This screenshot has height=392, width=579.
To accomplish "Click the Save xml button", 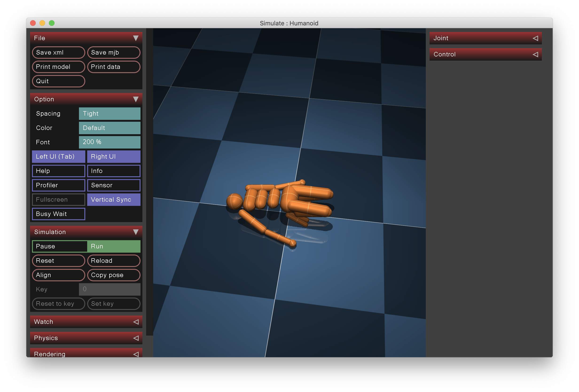I will (x=59, y=53).
